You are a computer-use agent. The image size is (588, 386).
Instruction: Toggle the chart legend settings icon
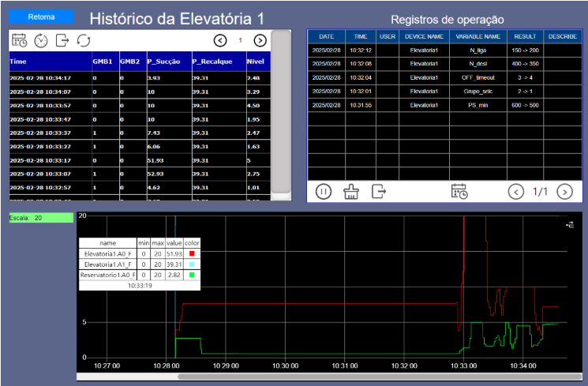point(571,225)
